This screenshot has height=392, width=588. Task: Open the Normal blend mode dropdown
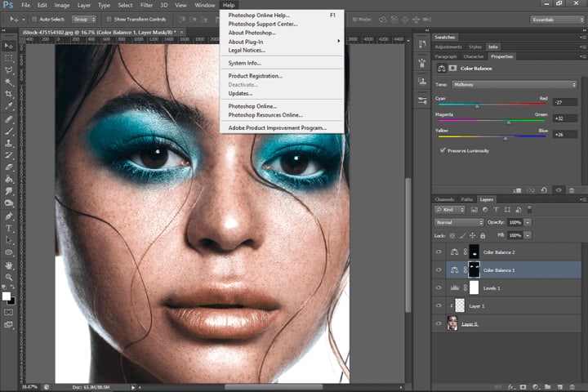pos(459,222)
